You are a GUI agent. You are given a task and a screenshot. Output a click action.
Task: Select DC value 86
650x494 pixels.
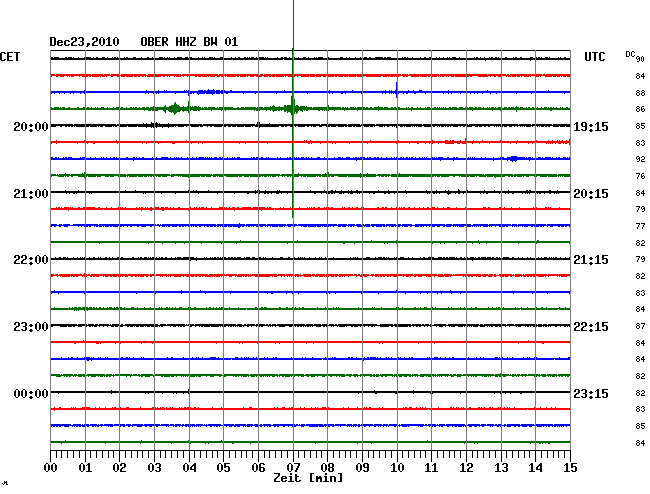[x=640, y=109]
